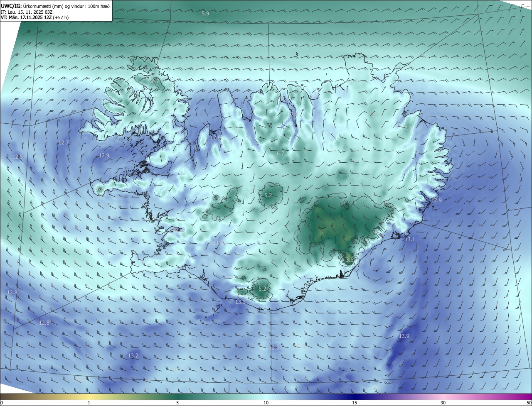Click the colorbar tick label 1

(x=89, y=403)
